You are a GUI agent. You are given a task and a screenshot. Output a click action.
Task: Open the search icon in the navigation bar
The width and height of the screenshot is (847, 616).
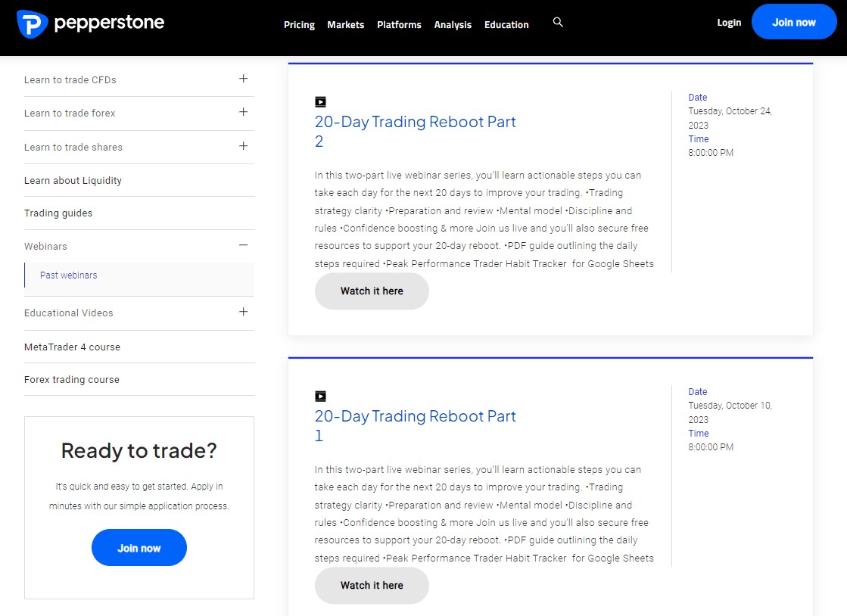[x=558, y=22]
